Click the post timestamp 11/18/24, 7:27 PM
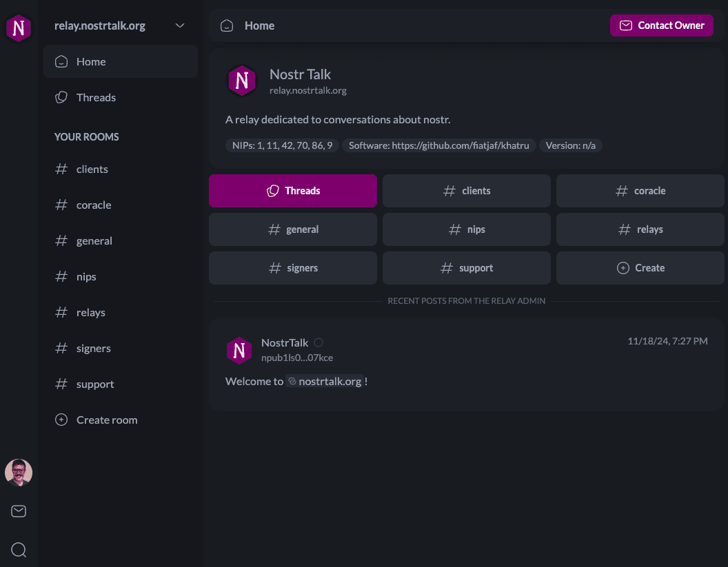728x567 pixels. [667, 341]
